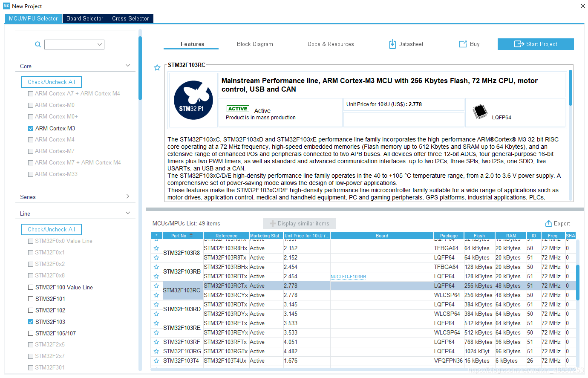Image resolution: width=588 pixels, height=378 pixels.
Task: Switch to Board Selector tab
Action: (85, 19)
